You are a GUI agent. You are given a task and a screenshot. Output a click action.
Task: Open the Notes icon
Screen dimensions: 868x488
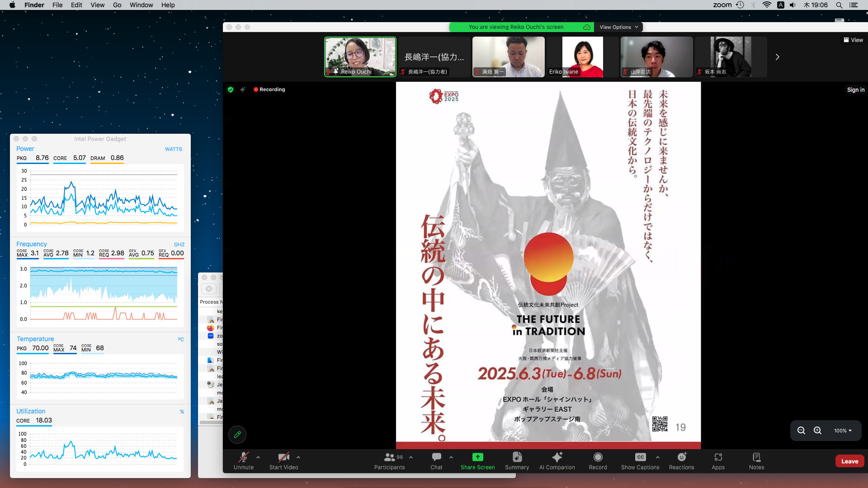click(x=756, y=457)
